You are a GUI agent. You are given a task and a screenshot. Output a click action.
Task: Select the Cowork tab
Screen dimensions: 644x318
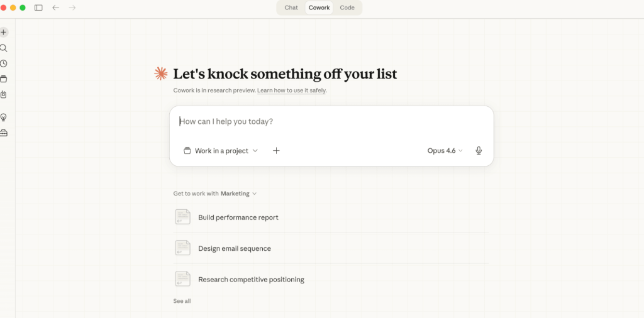pyautogui.click(x=319, y=8)
